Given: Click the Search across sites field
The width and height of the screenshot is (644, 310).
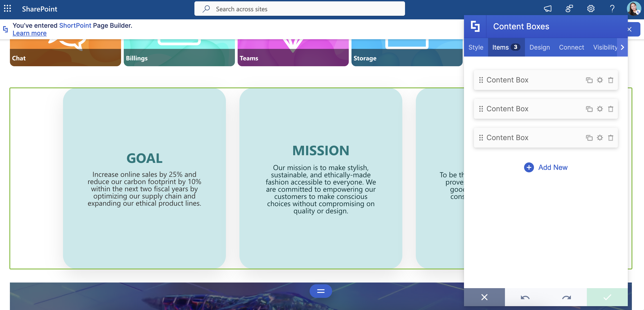Looking at the screenshot, I should 299,9.
